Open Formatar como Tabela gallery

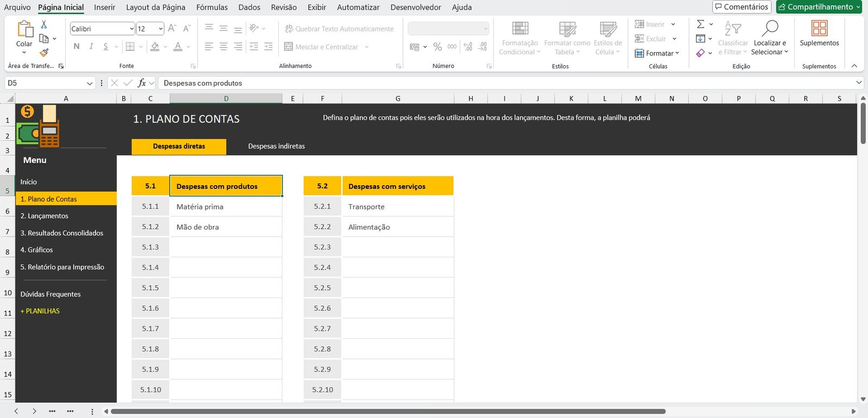click(567, 38)
